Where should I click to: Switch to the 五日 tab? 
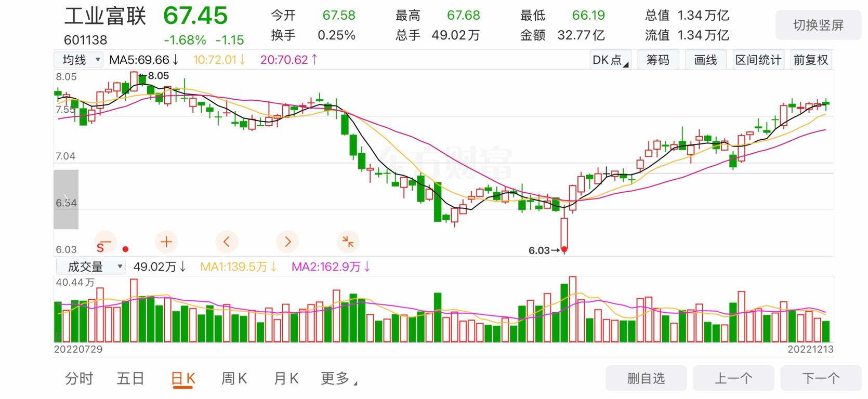(x=130, y=378)
